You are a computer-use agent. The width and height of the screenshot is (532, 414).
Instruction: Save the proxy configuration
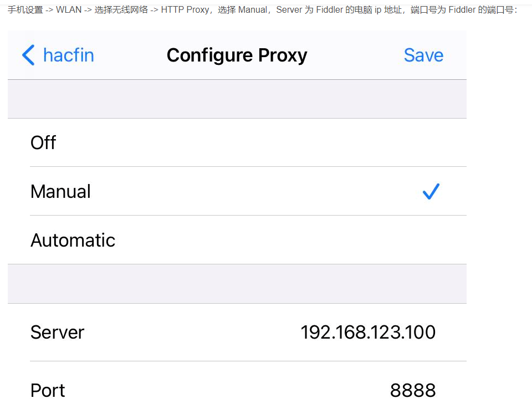coord(423,55)
